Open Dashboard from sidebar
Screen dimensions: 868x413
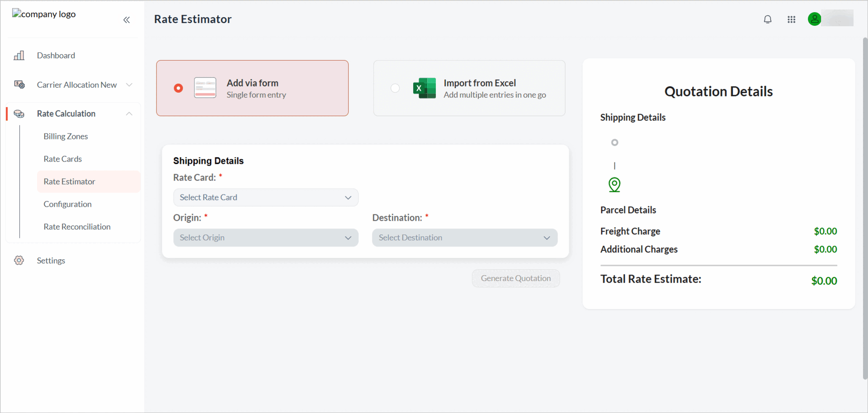[56, 56]
